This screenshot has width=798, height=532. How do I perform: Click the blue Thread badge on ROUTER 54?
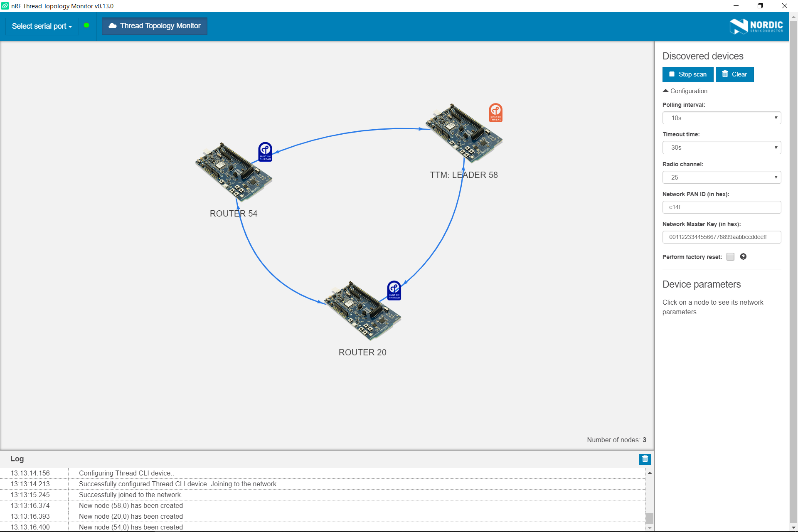[x=265, y=152]
